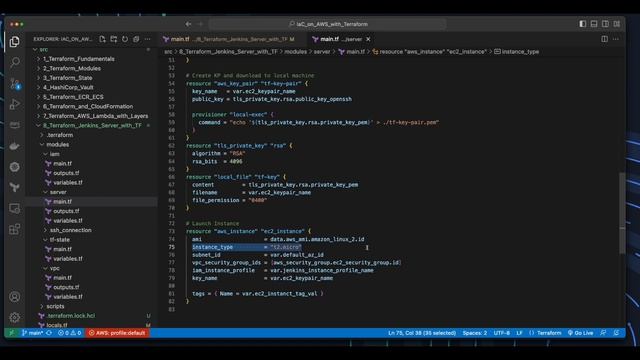
Task: Open the Search view in activity bar
Action: point(15,62)
